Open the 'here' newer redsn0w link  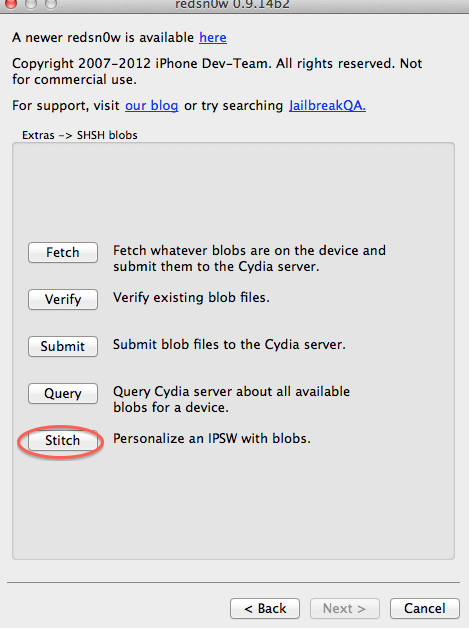click(x=213, y=37)
